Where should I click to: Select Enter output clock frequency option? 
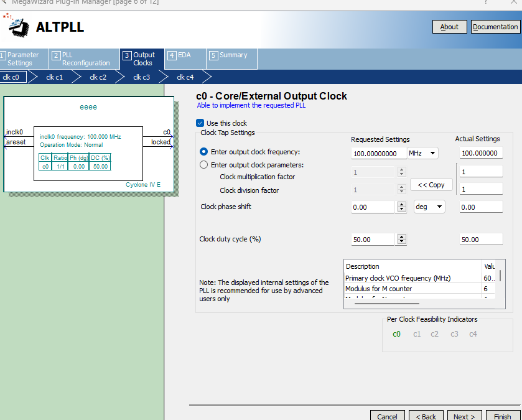pyautogui.click(x=203, y=152)
